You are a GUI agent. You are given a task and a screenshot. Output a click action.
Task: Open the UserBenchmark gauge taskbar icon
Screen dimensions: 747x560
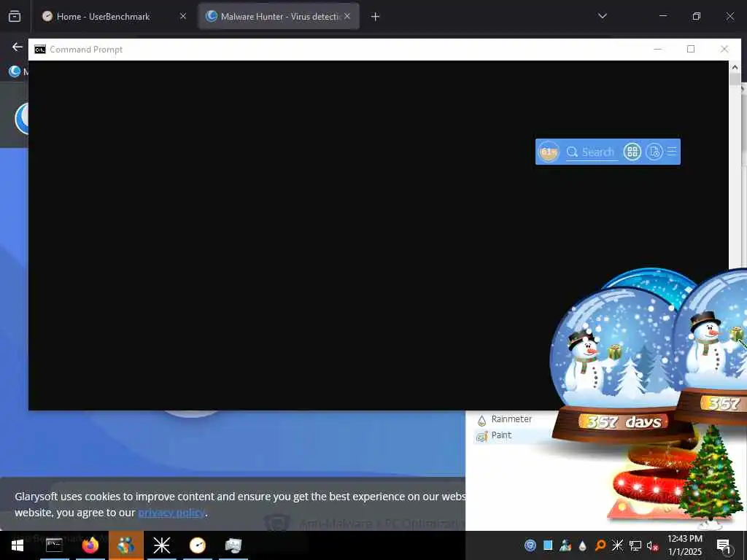pyautogui.click(x=197, y=545)
